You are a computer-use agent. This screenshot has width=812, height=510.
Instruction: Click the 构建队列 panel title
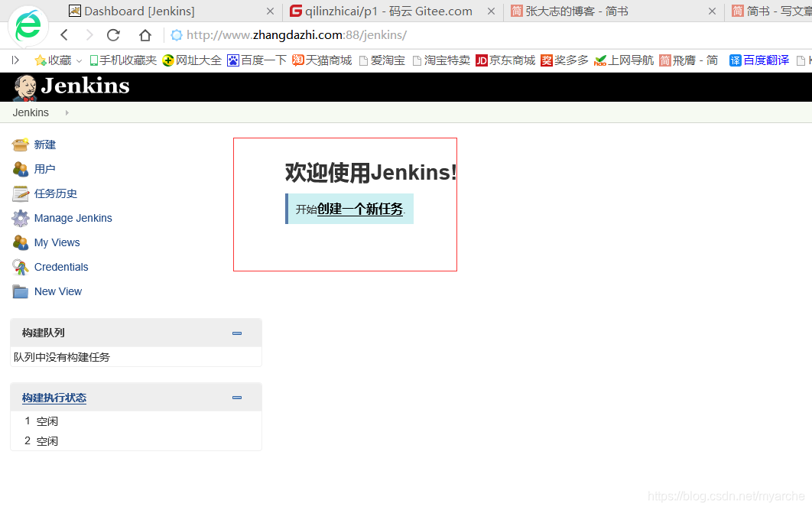[x=44, y=333]
